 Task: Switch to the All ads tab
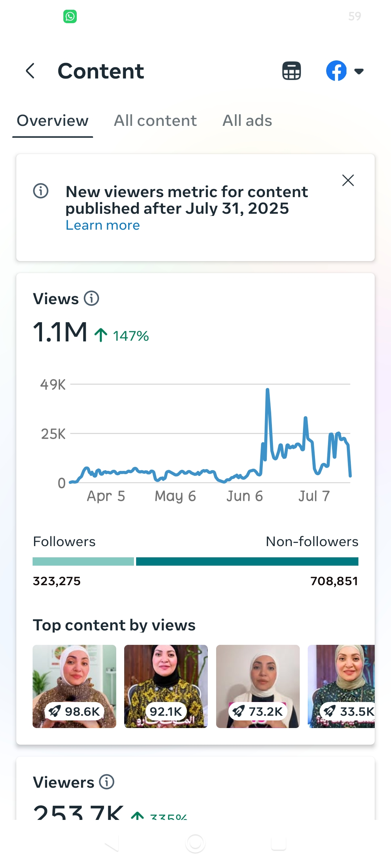247,120
